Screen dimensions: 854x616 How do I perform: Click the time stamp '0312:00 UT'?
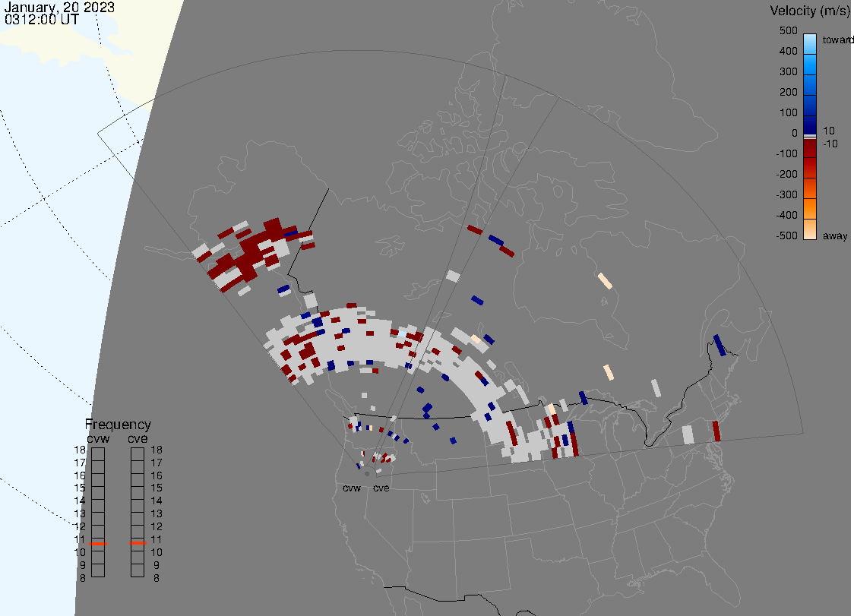coord(41,20)
